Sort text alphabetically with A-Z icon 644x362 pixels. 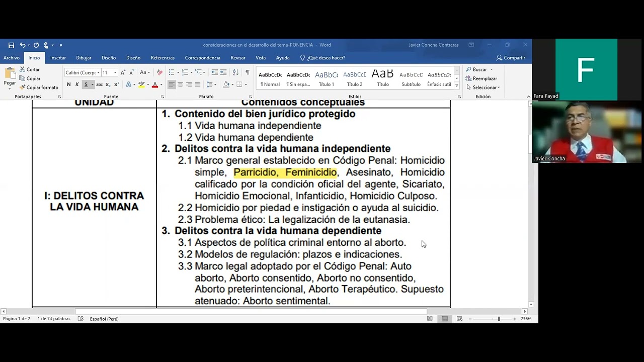pyautogui.click(x=235, y=72)
